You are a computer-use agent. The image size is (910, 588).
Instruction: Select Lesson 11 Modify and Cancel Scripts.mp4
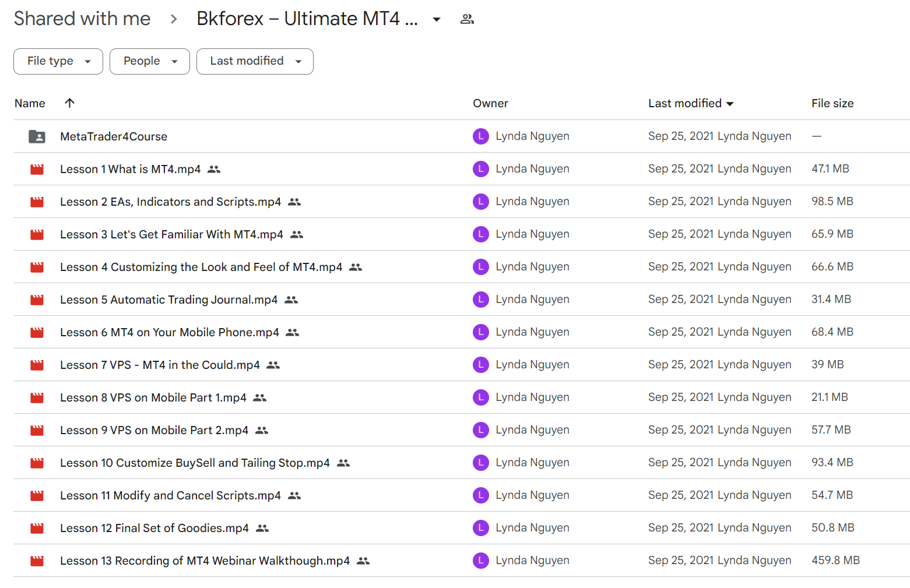(170, 495)
